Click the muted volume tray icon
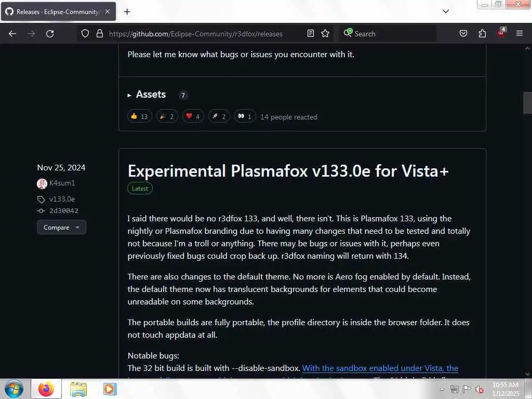This screenshot has height=399, width=532. point(480,389)
